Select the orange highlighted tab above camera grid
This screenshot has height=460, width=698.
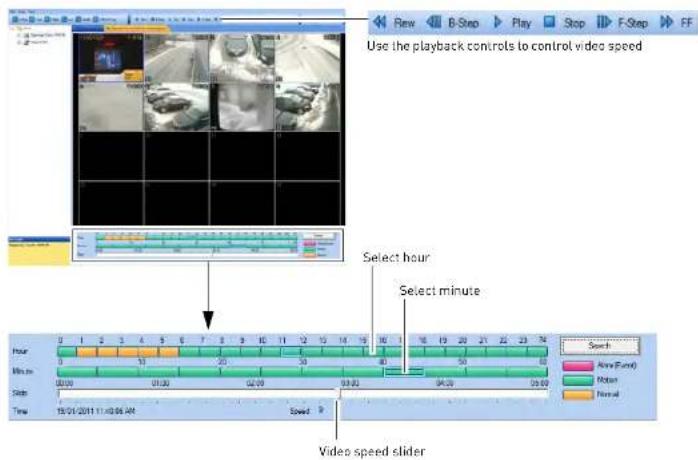(136, 28)
